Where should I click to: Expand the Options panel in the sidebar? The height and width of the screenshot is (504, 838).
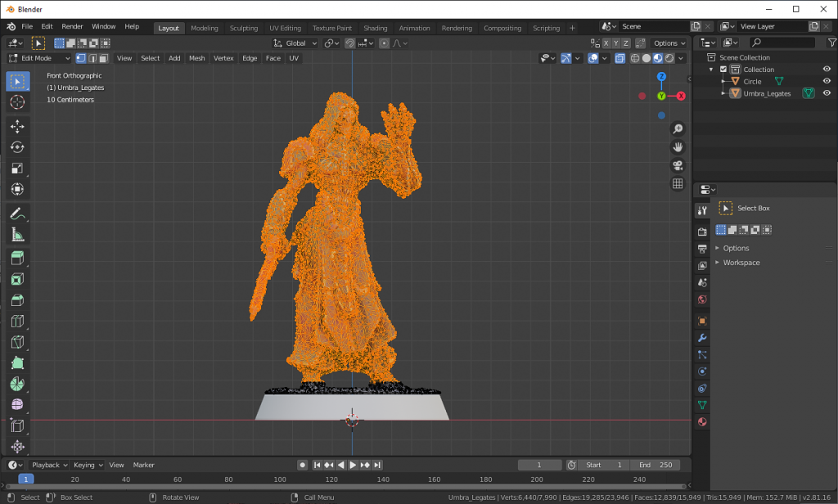click(x=737, y=248)
